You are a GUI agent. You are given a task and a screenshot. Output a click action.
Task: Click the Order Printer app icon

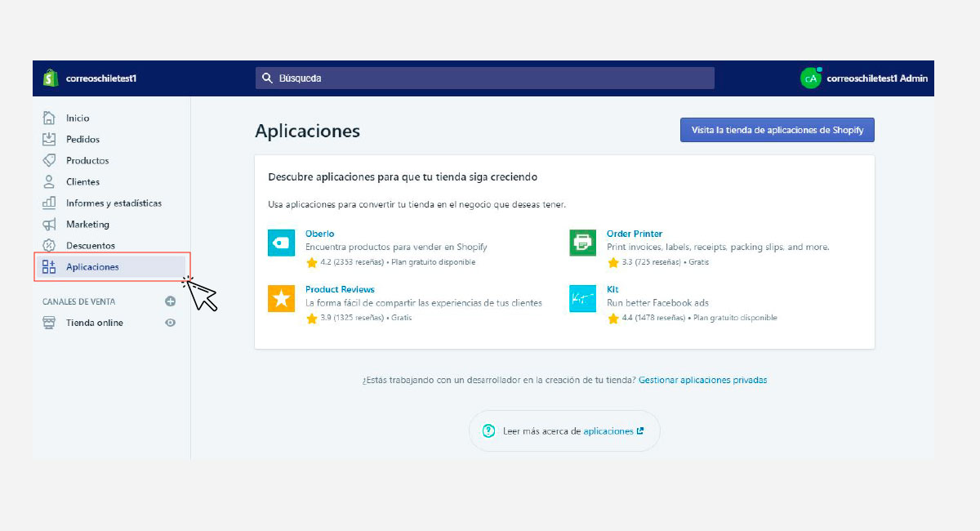point(582,243)
